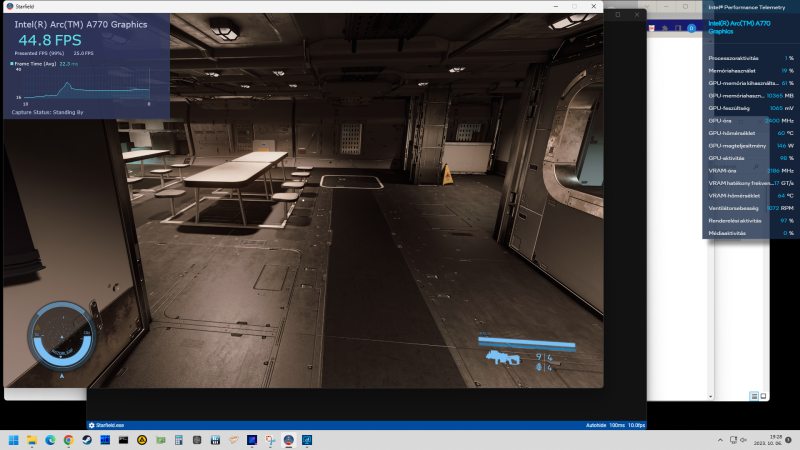Click the blue health bar in HUD
The height and width of the screenshot is (450, 800).
[527, 343]
